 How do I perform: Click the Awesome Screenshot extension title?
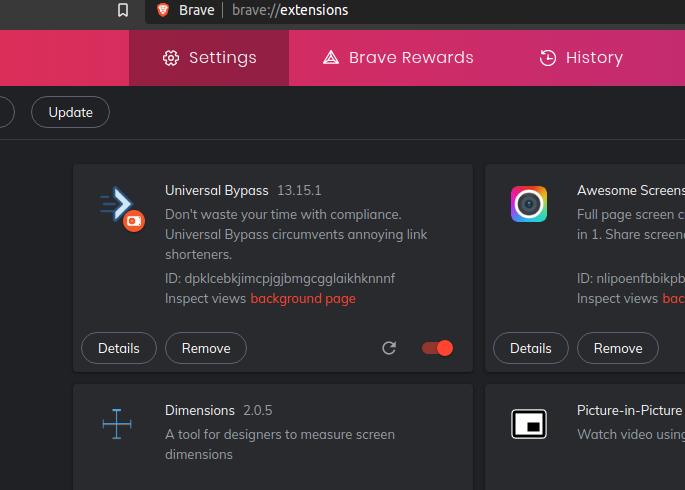click(631, 190)
